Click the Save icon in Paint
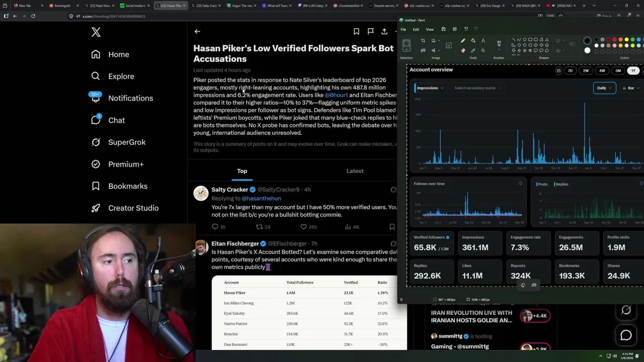644x362 pixels. (x=443, y=29)
